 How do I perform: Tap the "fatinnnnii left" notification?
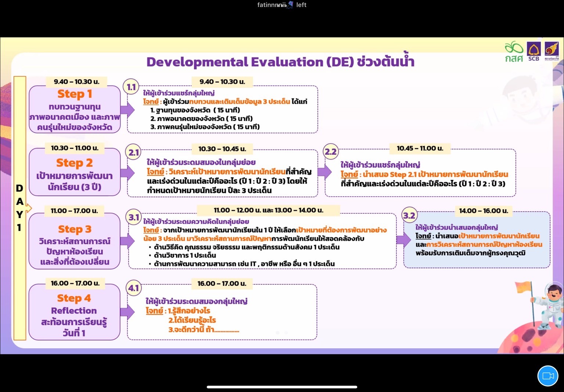[282, 5]
